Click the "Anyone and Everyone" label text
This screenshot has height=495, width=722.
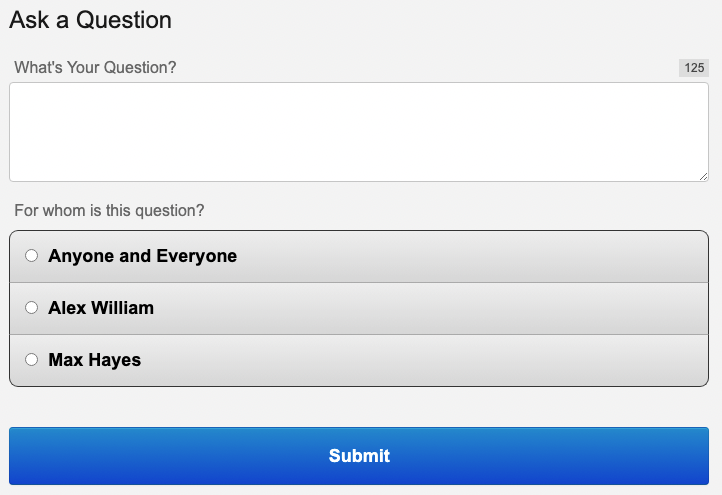(x=142, y=256)
